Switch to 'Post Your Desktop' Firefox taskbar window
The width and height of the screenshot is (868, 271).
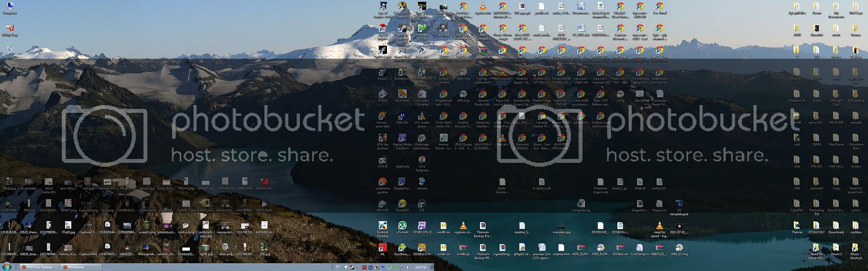tap(40, 267)
